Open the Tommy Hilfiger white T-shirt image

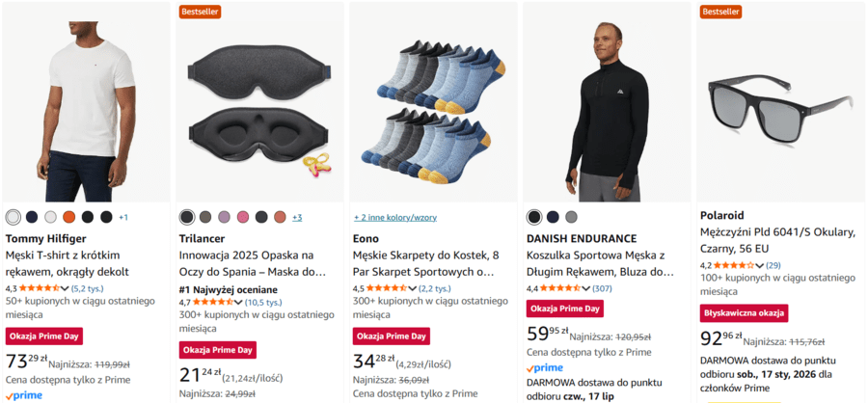point(87,102)
